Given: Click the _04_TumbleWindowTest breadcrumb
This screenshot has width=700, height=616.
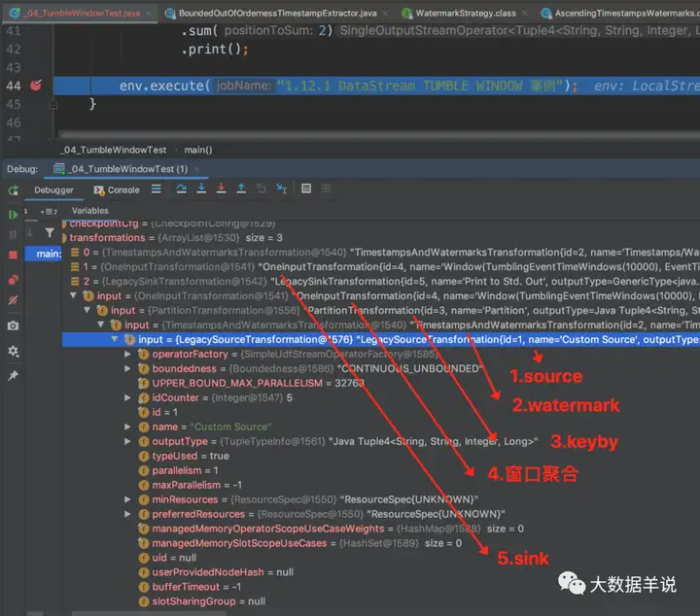Looking at the screenshot, I should (x=114, y=150).
